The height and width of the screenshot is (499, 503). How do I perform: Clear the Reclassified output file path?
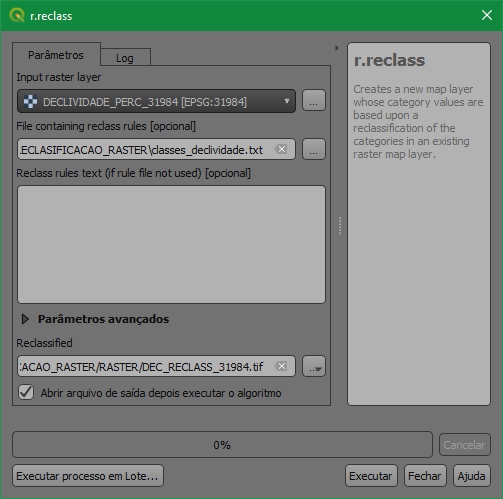(282, 366)
